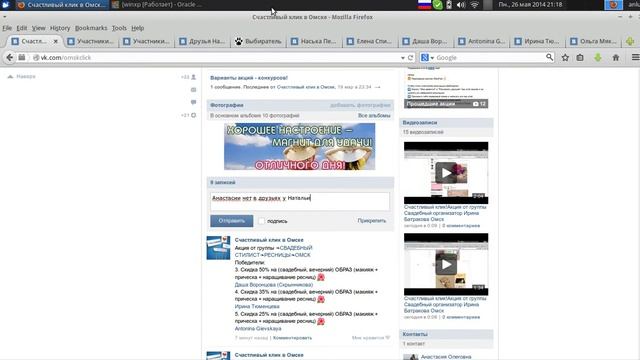The image size is (640, 360).
Task: Click the Прикрепить attach link
Action: [371, 221]
